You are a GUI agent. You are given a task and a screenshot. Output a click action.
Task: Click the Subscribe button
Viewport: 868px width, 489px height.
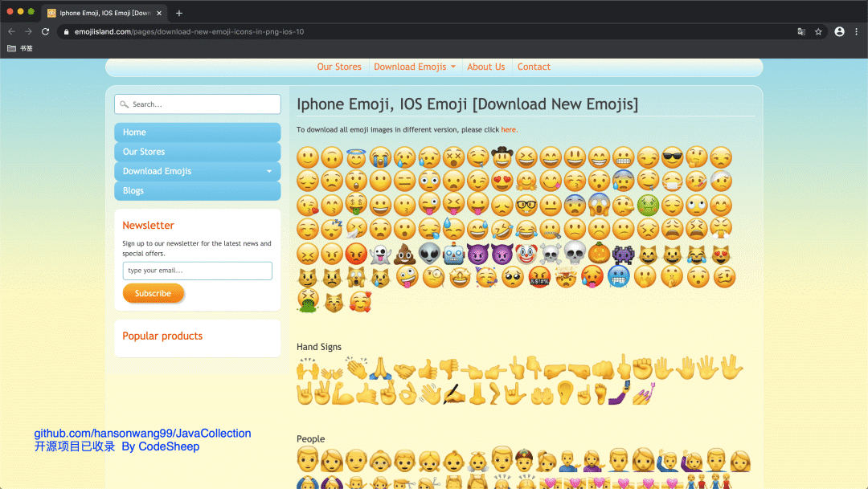(153, 293)
